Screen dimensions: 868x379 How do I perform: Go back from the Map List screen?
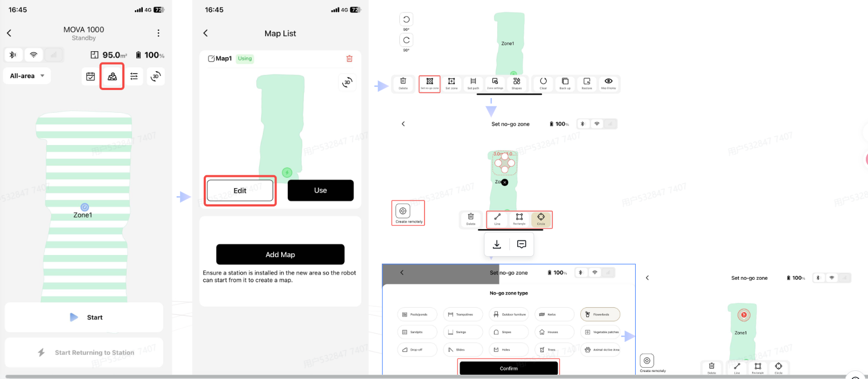[206, 33]
